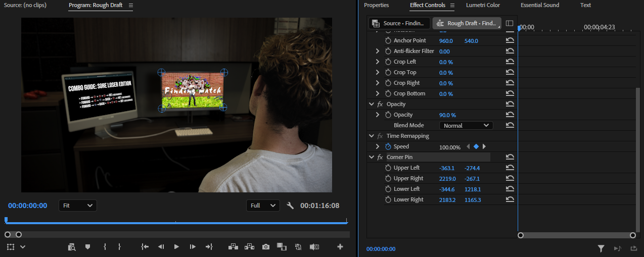This screenshot has height=257, width=644.
Task: Open the Program: Rough Draft panel menu
Action: 131,6
